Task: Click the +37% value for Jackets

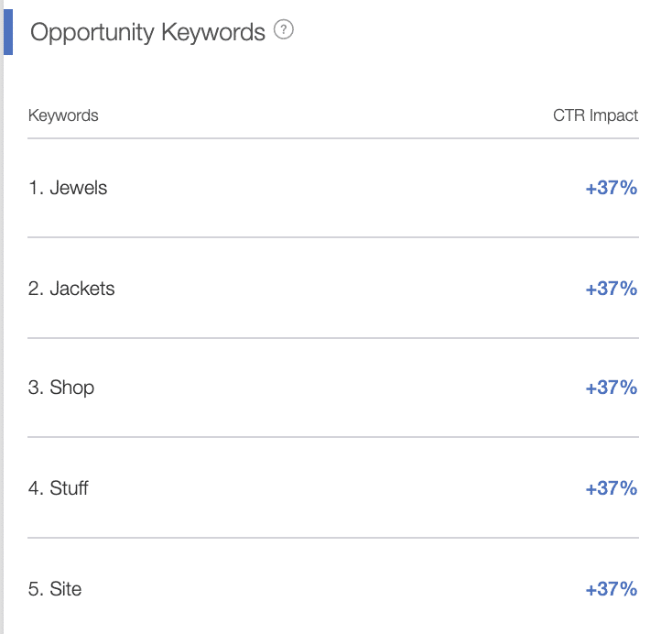Action: [x=612, y=289]
